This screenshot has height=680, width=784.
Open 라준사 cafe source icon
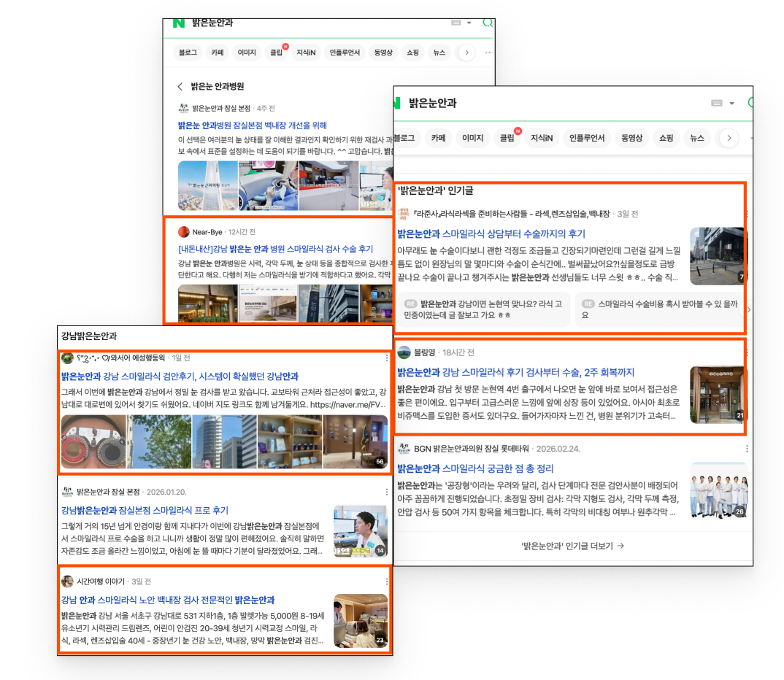click(x=403, y=214)
